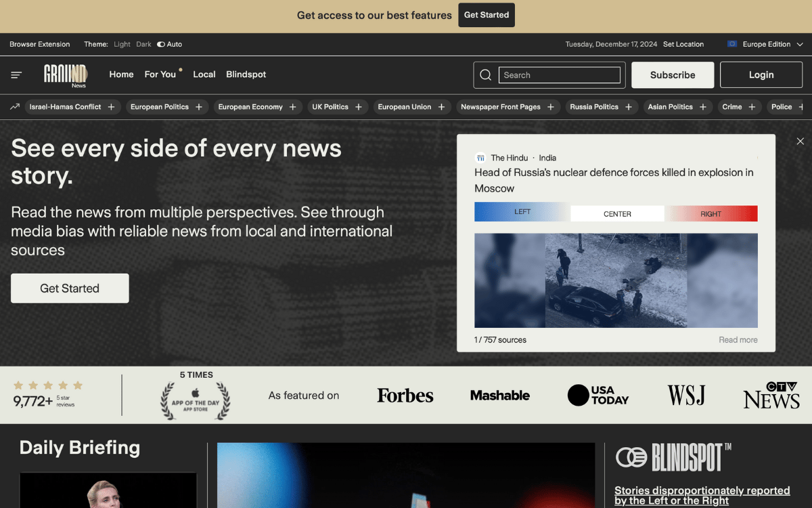Click the search magnifier icon
Viewport: 812px width, 508px height.
tap(485, 75)
